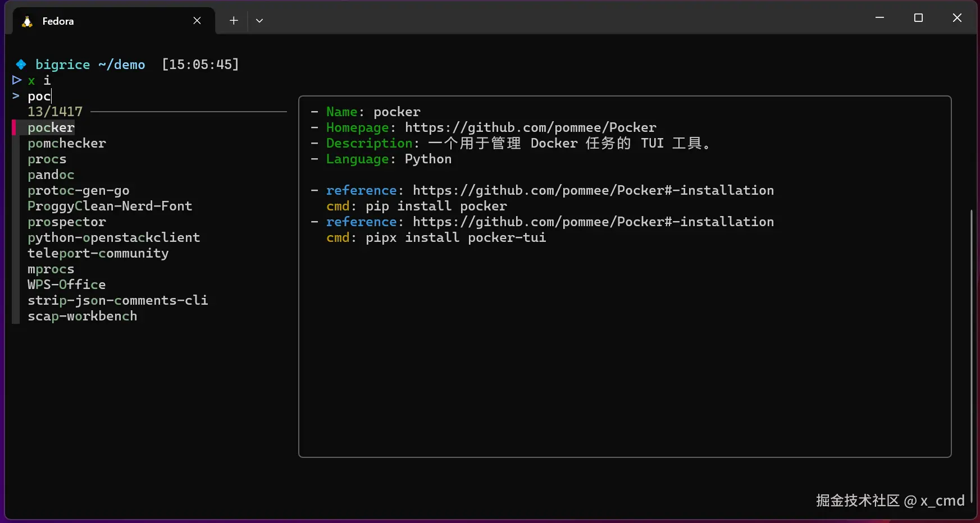Viewport: 980px width, 523px height.
Task: Open a new terminal tab with plus
Action: click(234, 21)
